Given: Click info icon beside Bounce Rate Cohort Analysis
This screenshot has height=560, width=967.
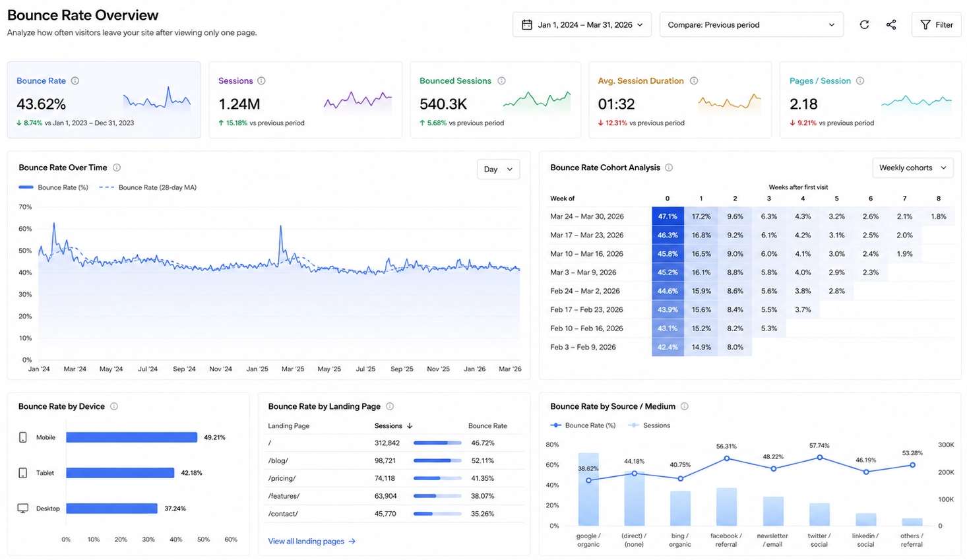Looking at the screenshot, I should tap(669, 168).
